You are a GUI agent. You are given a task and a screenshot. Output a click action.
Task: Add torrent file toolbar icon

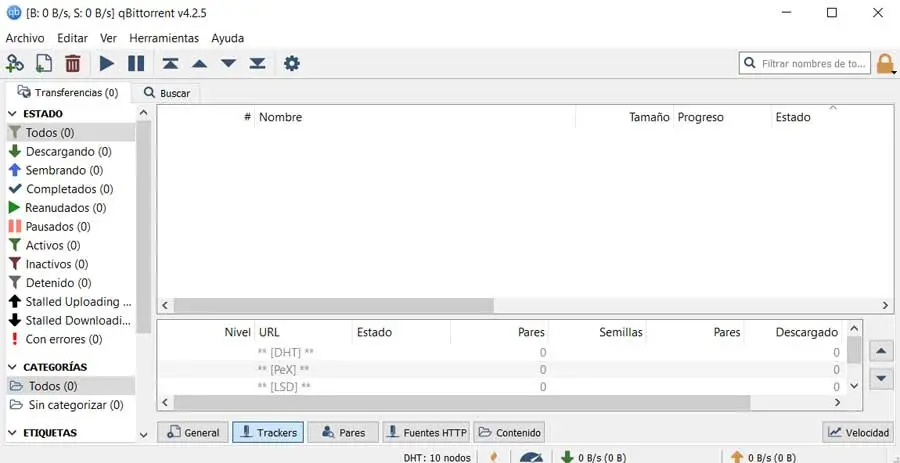44,63
